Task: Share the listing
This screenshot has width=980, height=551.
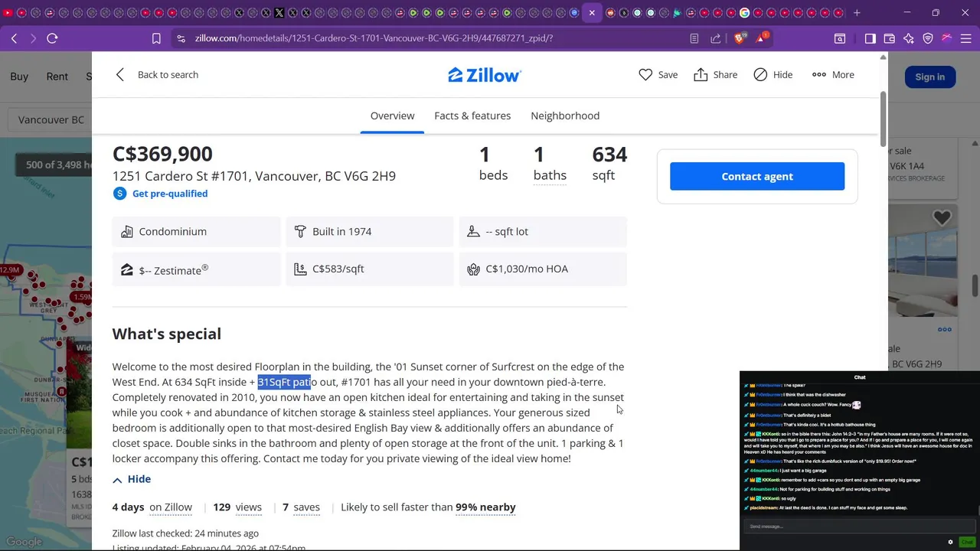Action: coord(716,74)
